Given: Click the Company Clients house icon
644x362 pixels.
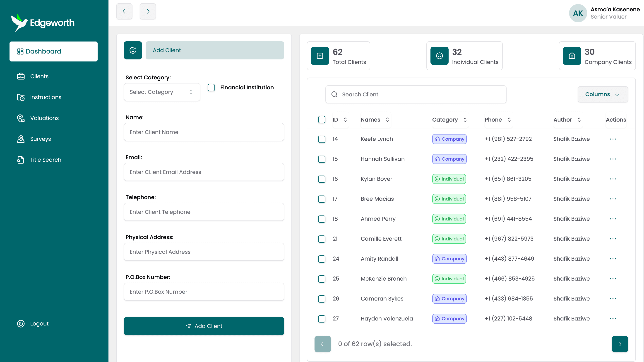Looking at the screenshot, I should pyautogui.click(x=572, y=56).
